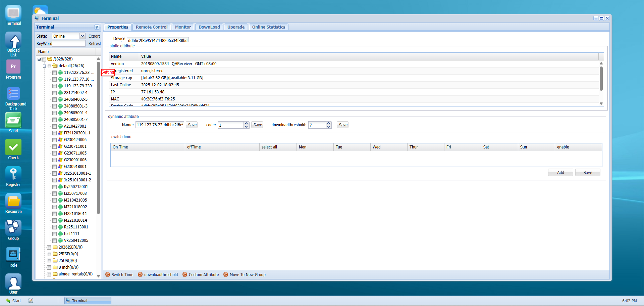Increase the downloadthreshold value with the up arrow
Viewport: 644px width, 306px height.
pyautogui.click(x=328, y=123)
